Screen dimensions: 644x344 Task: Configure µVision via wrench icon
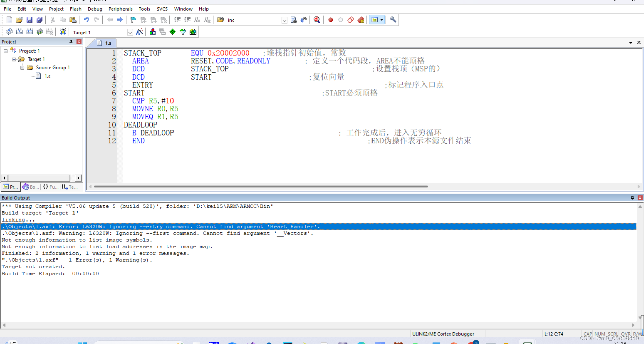click(393, 20)
